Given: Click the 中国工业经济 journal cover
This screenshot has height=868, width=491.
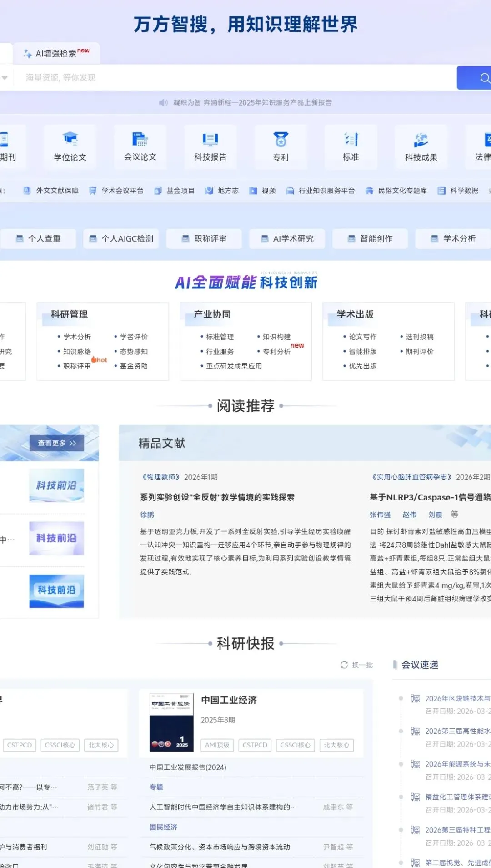Looking at the screenshot, I should click(172, 722).
